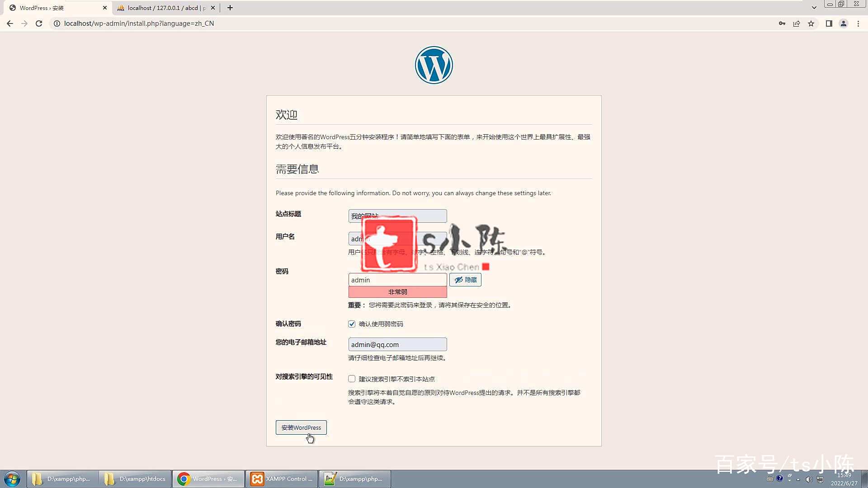Show hidden tray icons arrow
The height and width of the screenshot is (488, 868).
pos(798,479)
